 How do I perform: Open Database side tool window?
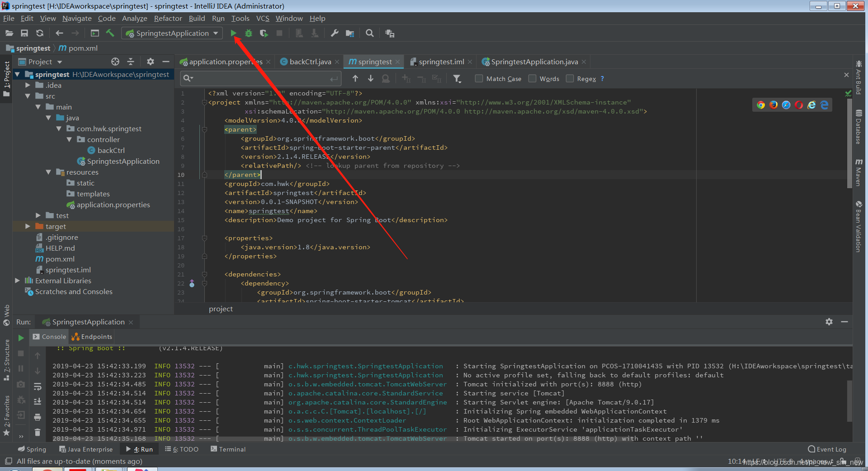(x=859, y=127)
